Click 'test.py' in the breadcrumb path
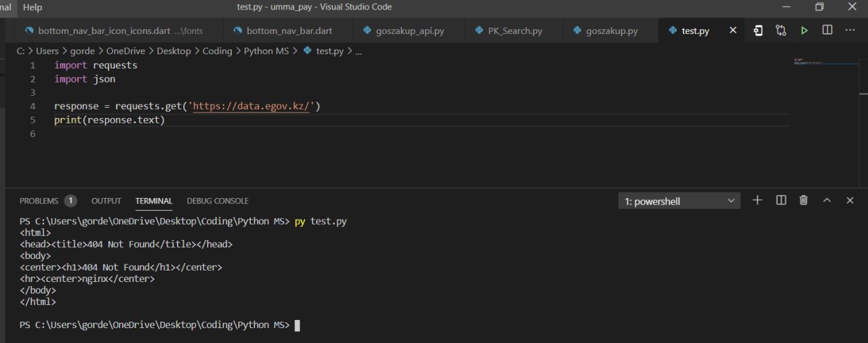Viewport: 868px width, 343px height. point(330,51)
